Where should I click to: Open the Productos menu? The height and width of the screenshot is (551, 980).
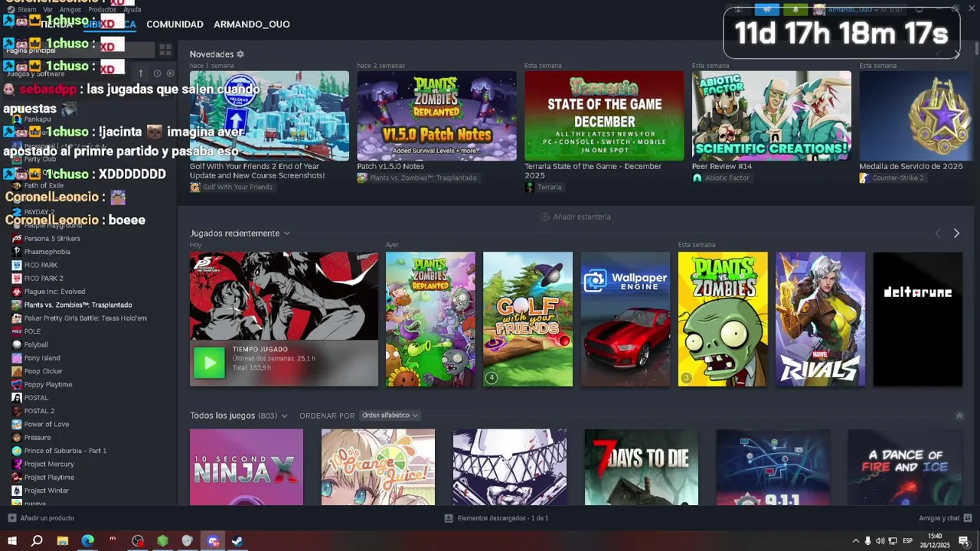click(x=102, y=9)
